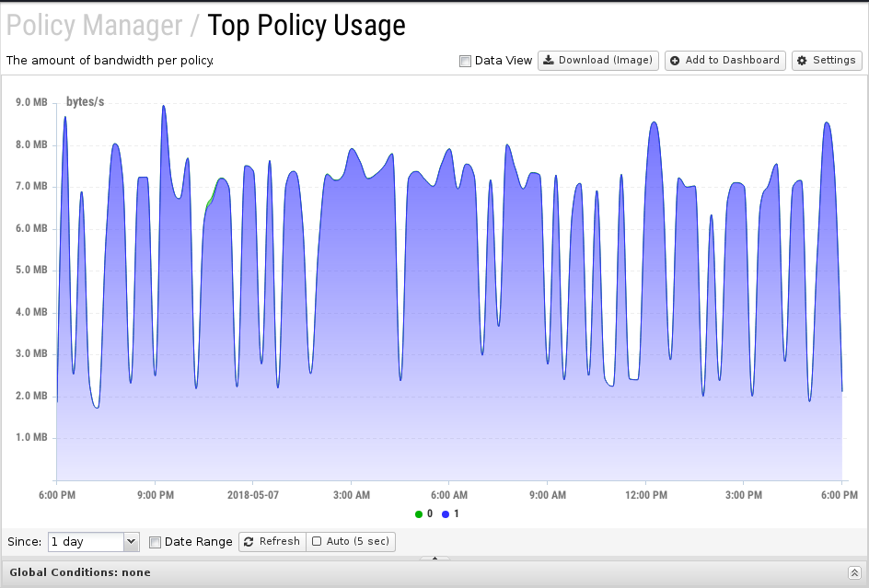
Task: Click the panel splitter collapse arrow
Action: (x=434, y=558)
